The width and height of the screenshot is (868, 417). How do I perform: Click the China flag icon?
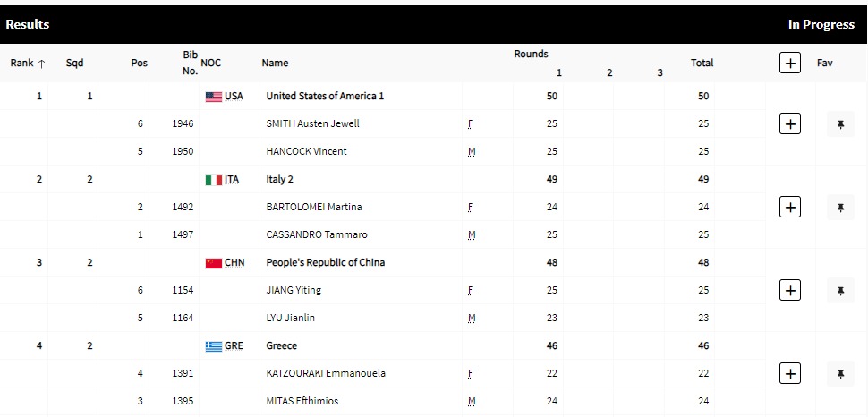coord(213,263)
